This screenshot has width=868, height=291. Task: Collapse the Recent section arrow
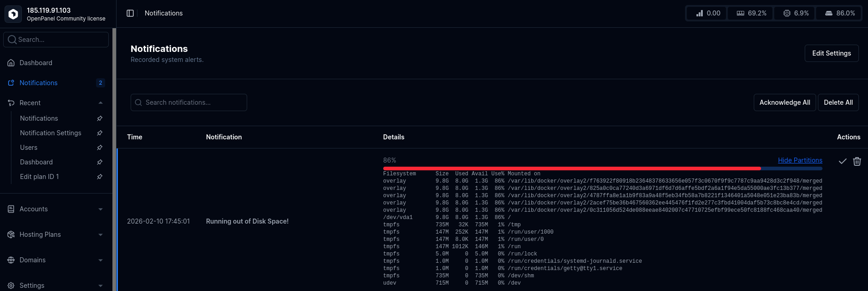101,103
